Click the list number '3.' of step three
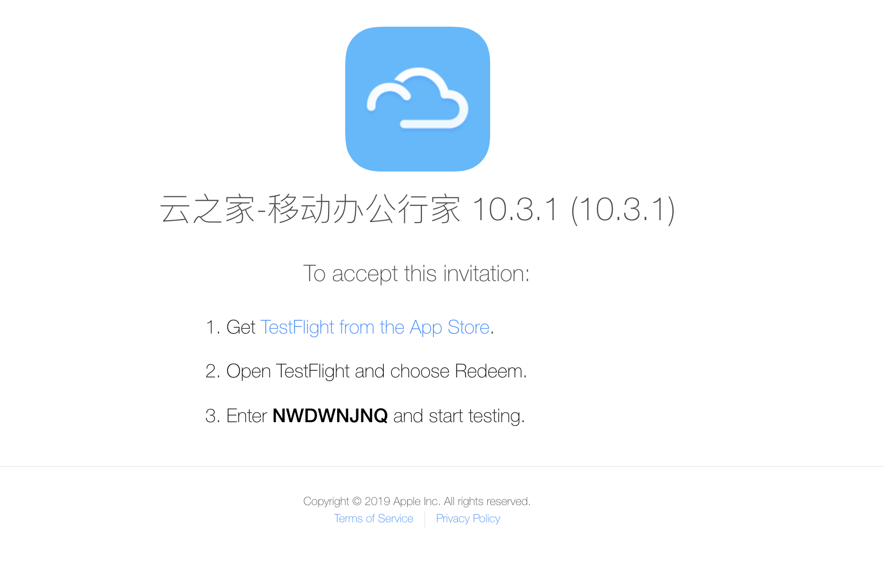The image size is (884, 588). click(213, 416)
